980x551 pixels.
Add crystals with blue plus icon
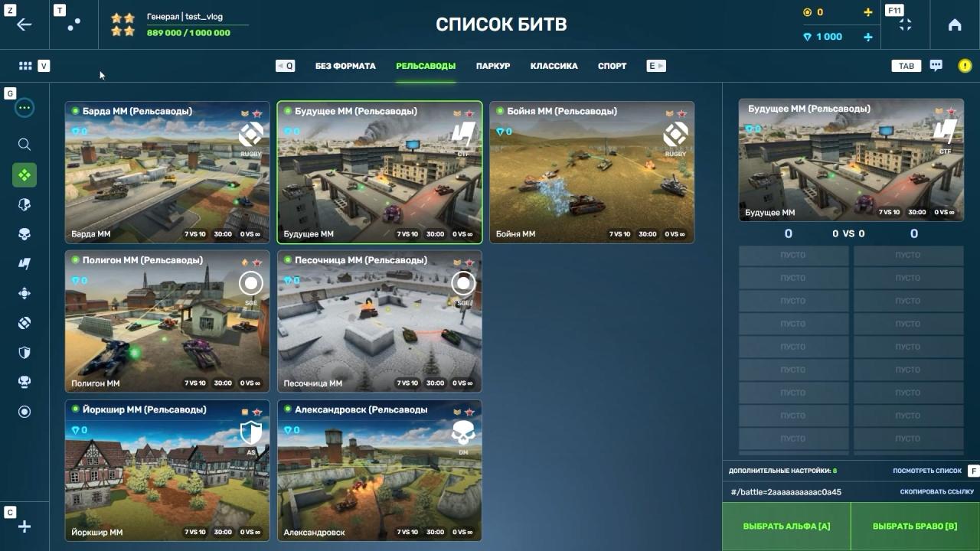tap(867, 37)
